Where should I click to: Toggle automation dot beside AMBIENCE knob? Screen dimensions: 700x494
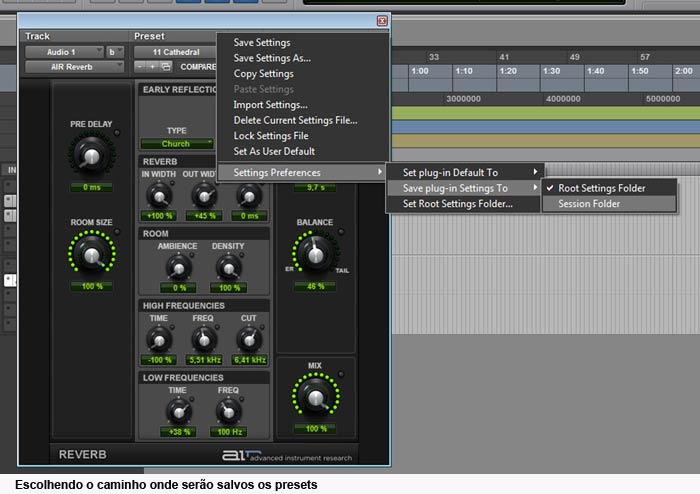tap(192, 255)
